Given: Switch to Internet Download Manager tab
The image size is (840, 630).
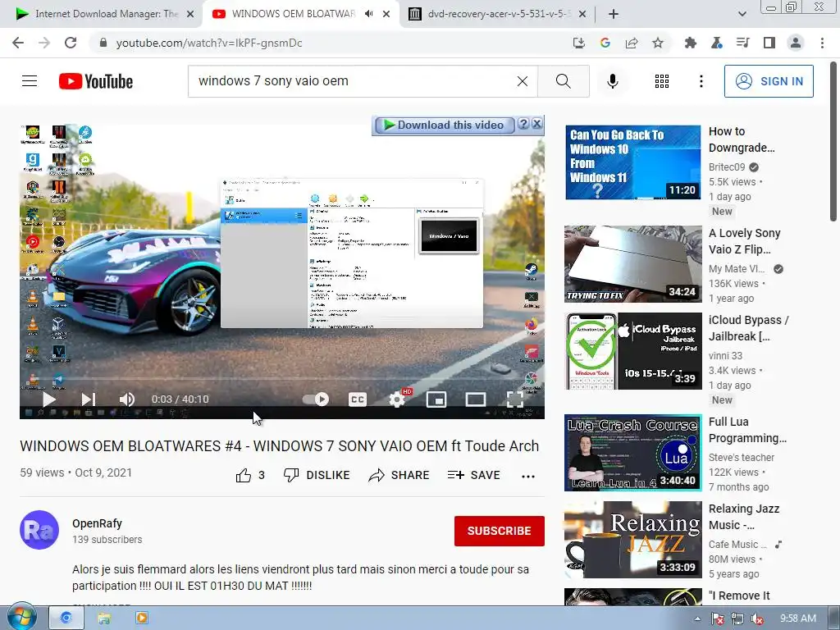Looking at the screenshot, I should 104,14.
